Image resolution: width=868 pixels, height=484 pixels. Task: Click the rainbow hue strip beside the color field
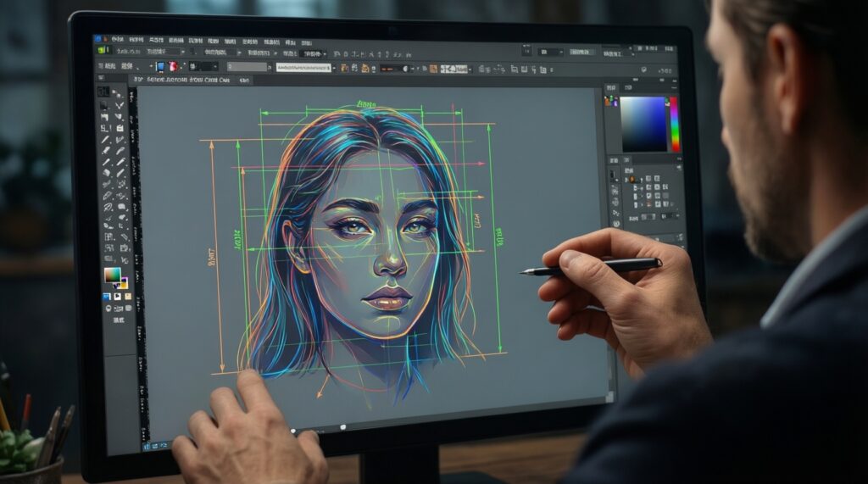click(x=675, y=124)
